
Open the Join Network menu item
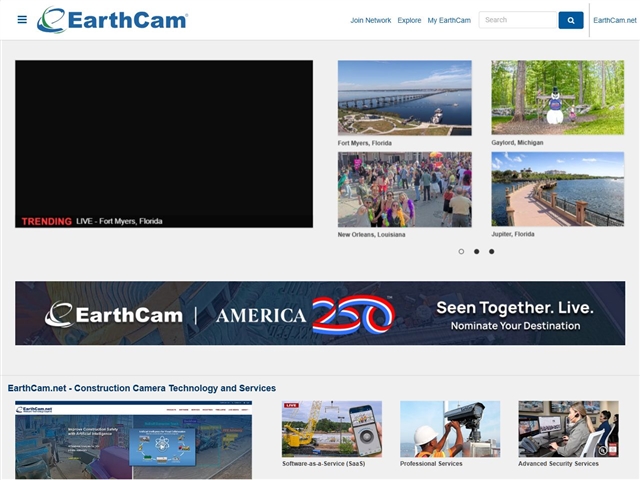click(x=371, y=20)
